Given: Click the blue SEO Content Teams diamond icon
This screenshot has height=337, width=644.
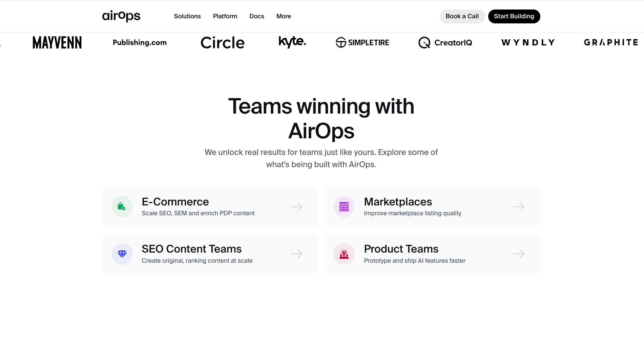Looking at the screenshot, I should tap(122, 254).
